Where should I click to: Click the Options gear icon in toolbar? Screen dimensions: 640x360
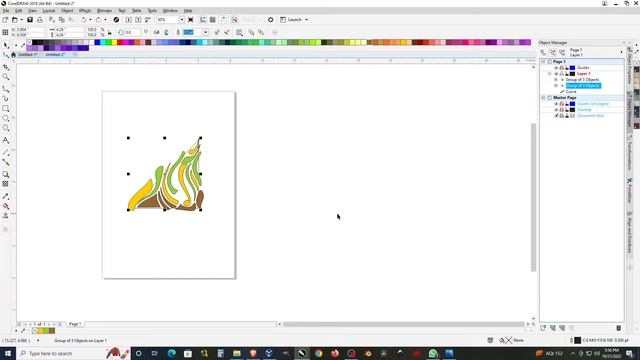click(x=271, y=20)
